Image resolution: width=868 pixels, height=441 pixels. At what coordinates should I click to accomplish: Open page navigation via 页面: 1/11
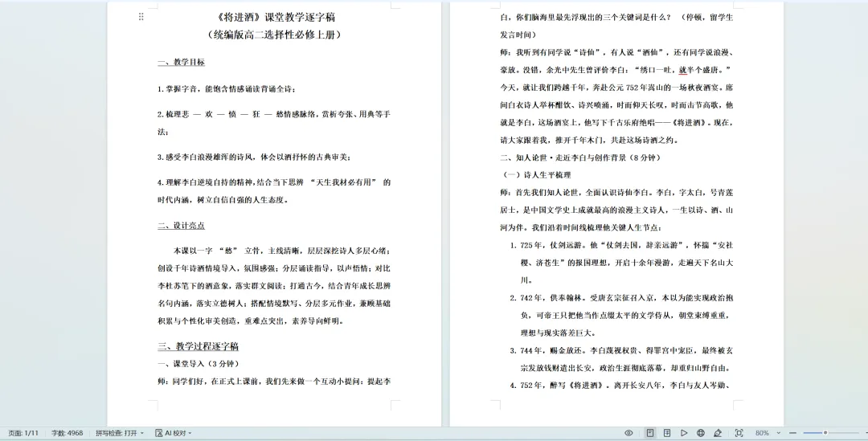(x=23, y=433)
